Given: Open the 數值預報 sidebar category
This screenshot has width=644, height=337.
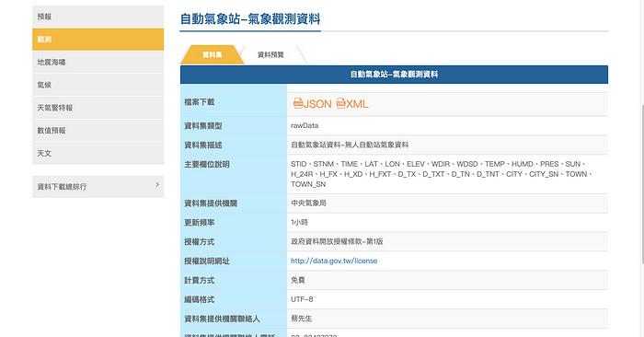Looking at the screenshot, I should pos(98,131).
